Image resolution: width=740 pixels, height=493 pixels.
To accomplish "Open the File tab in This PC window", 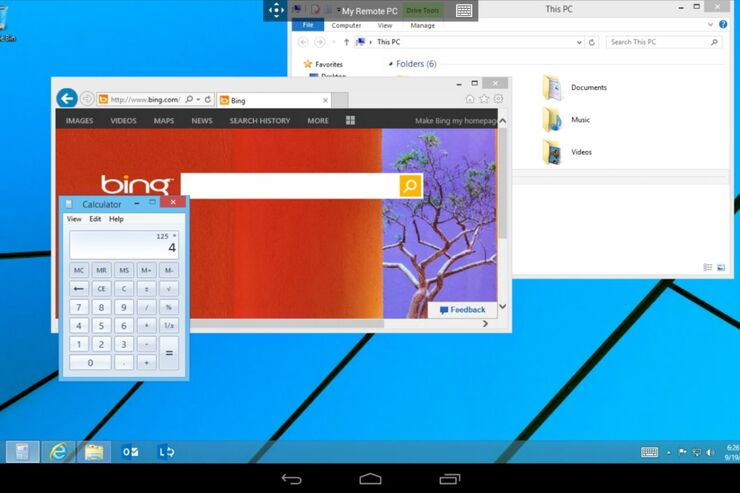I will tap(308, 25).
